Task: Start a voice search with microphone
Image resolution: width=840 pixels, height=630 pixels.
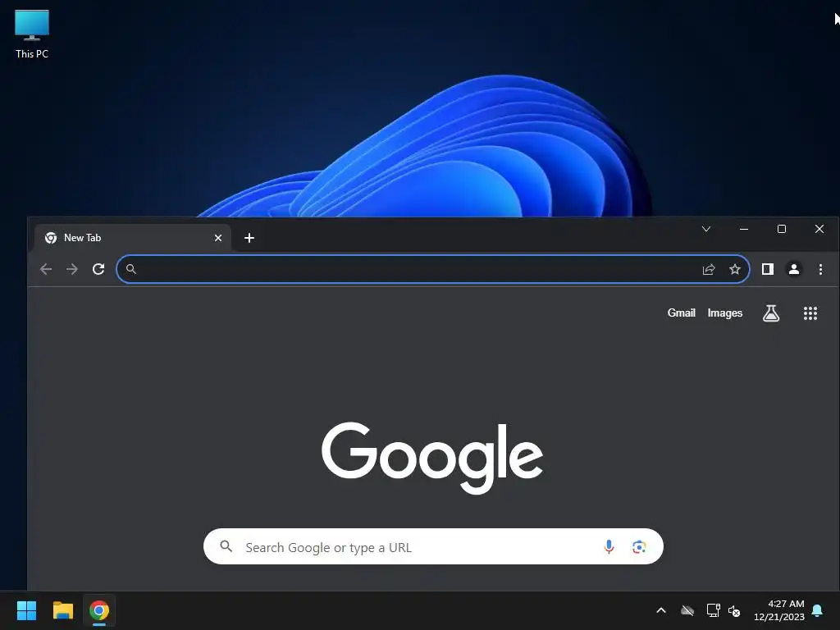Action: click(x=609, y=546)
